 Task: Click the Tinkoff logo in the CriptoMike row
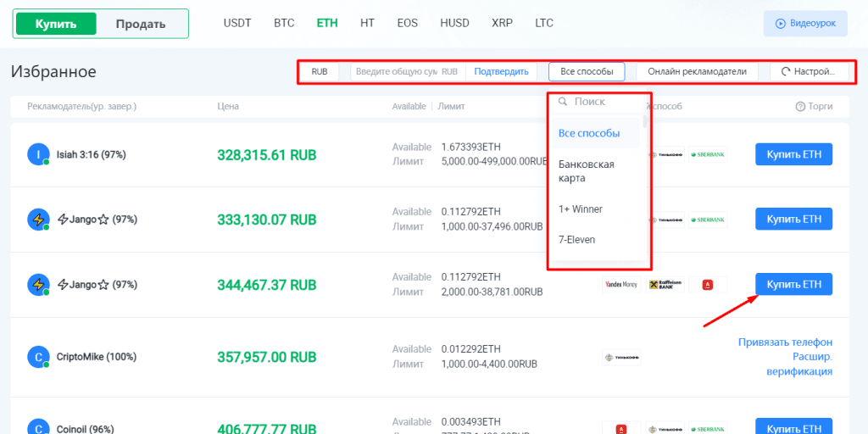[621, 357]
